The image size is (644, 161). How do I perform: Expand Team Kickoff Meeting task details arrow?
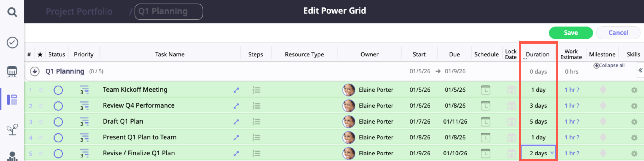point(236,90)
